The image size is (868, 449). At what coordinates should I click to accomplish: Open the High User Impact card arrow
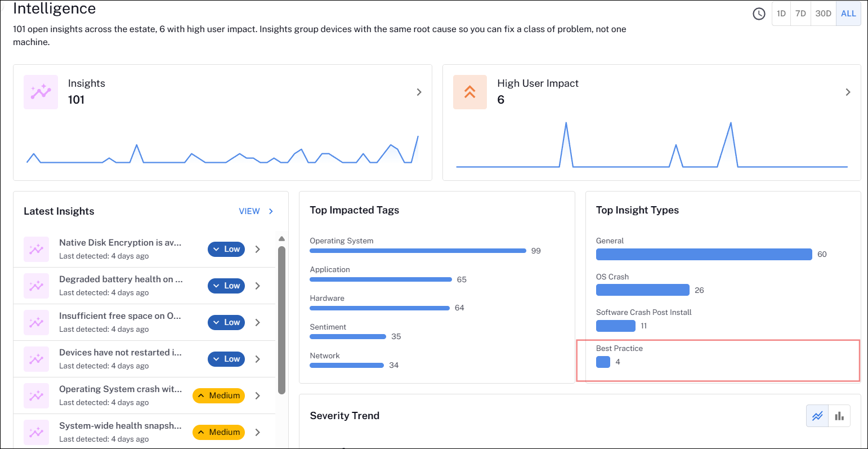pyautogui.click(x=848, y=92)
